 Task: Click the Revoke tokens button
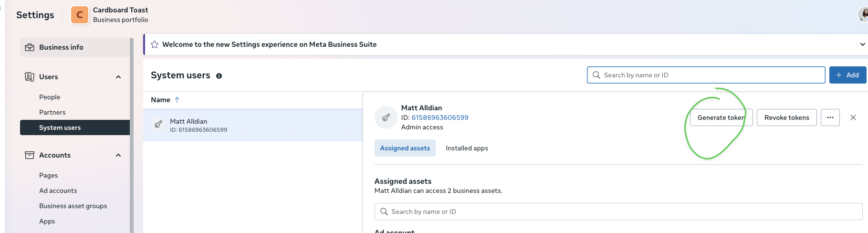786,117
